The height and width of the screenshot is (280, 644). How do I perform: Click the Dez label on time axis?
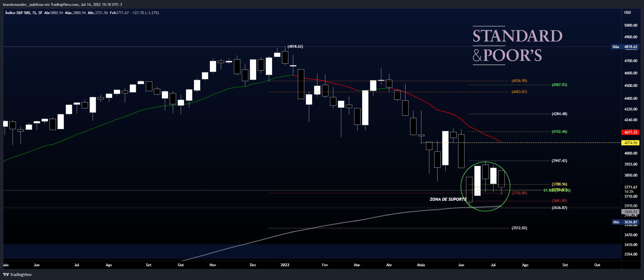tap(253, 265)
